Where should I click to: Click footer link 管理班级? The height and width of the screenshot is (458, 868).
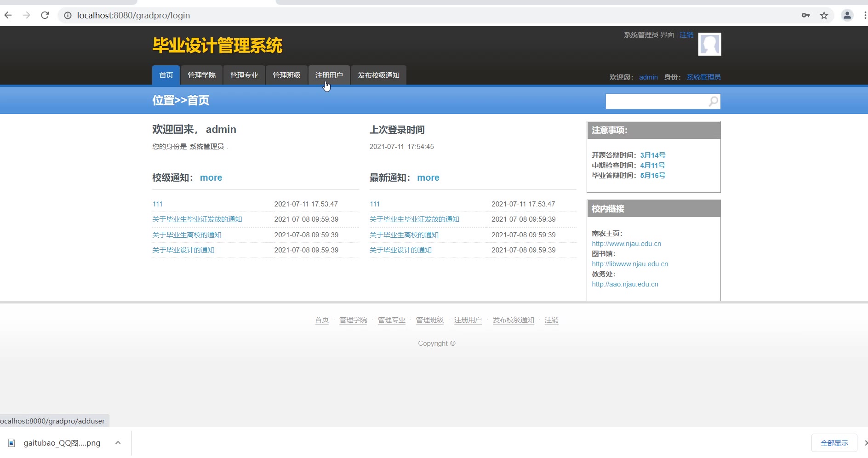430,320
